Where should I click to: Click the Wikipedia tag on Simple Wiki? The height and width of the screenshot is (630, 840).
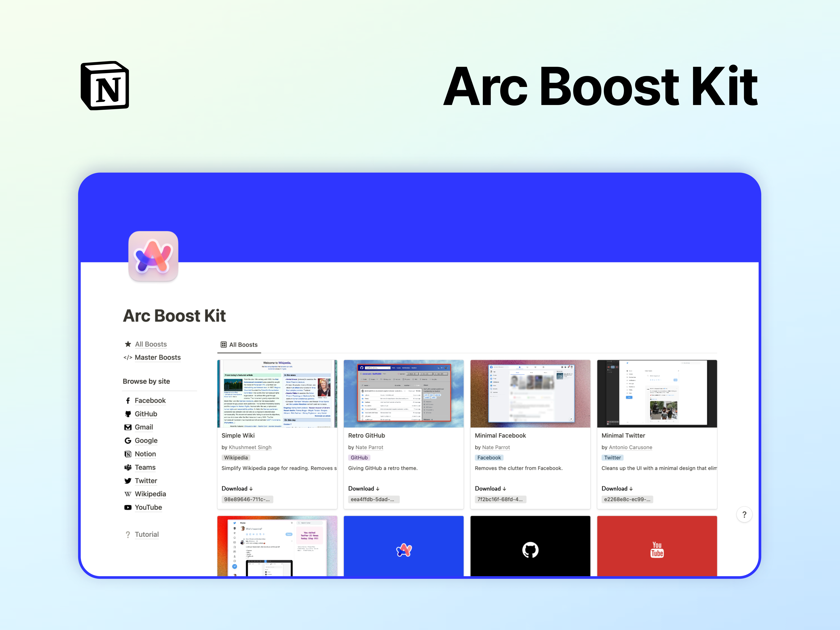[236, 458]
